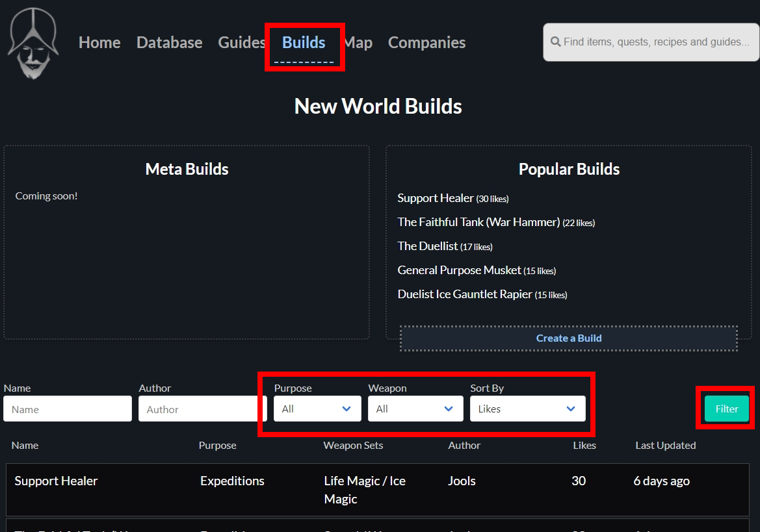Image resolution: width=760 pixels, height=532 pixels.
Task: Click the search magnifier icon
Action: tap(555, 42)
